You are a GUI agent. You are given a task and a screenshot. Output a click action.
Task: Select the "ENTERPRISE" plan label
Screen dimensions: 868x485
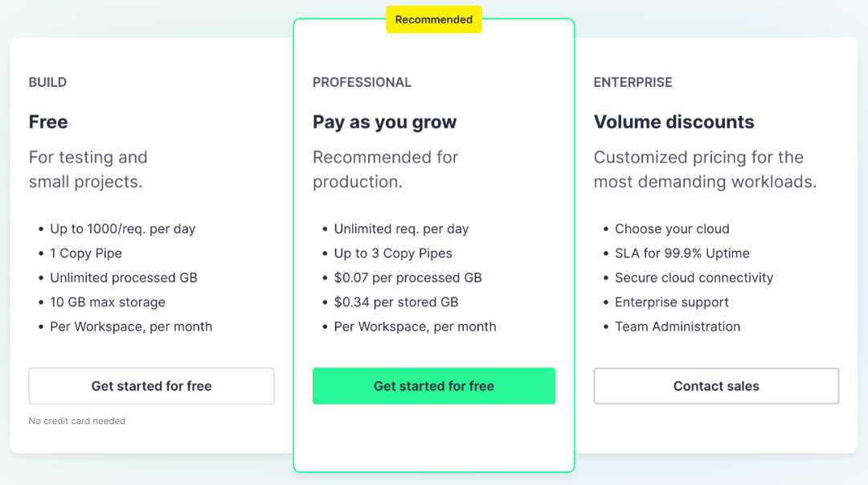(x=633, y=82)
